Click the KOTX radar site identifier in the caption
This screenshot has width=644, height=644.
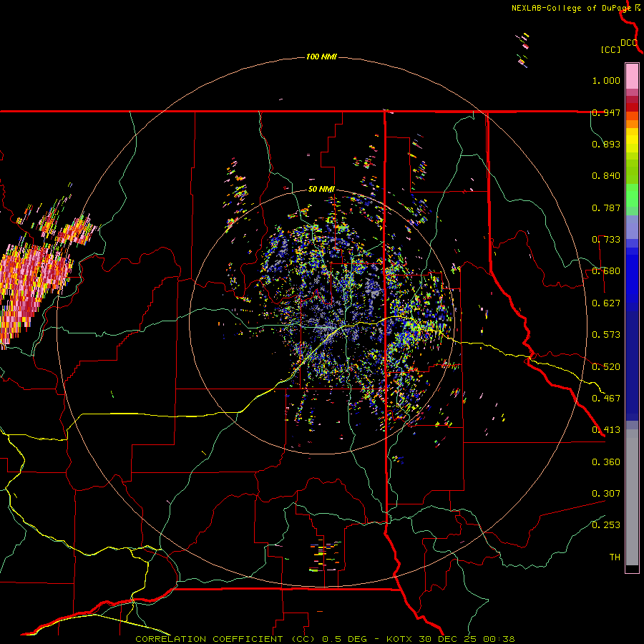click(x=401, y=639)
